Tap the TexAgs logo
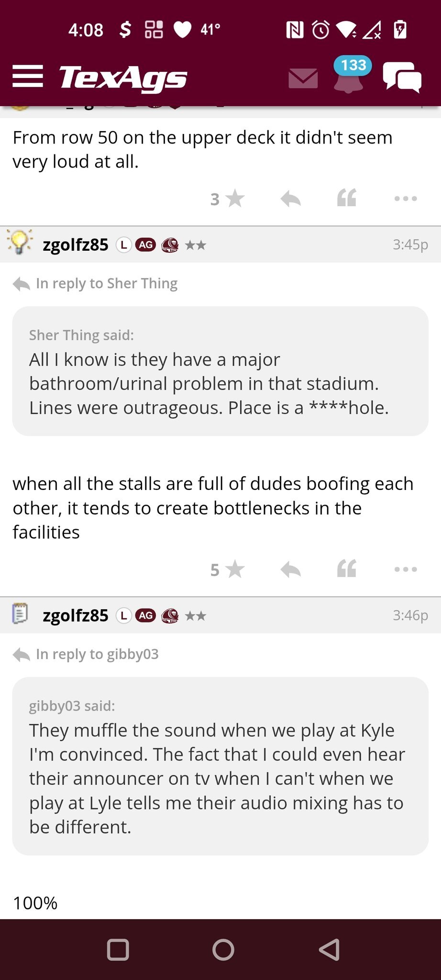Image resolution: width=441 pixels, height=980 pixels. pyautogui.click(x=123, y=78)
